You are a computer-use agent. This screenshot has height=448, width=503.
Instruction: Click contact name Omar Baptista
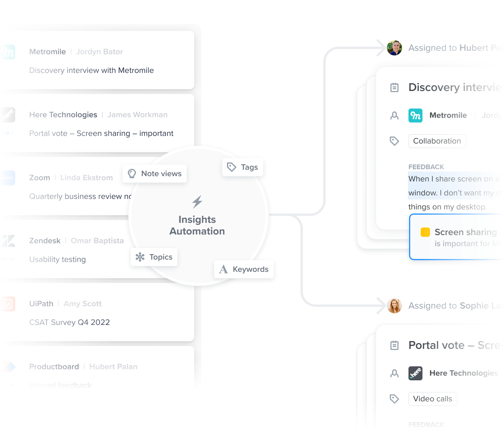[x=97, y=241]
